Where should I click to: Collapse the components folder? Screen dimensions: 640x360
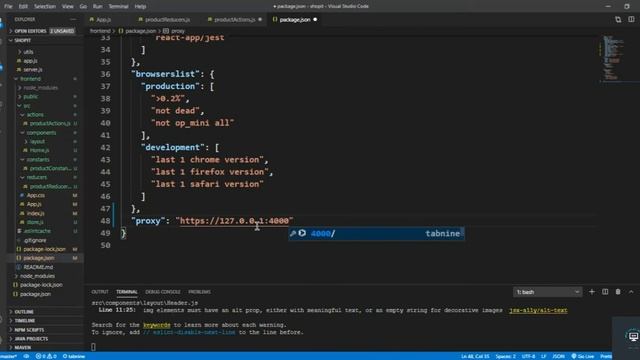pos(41,133)
